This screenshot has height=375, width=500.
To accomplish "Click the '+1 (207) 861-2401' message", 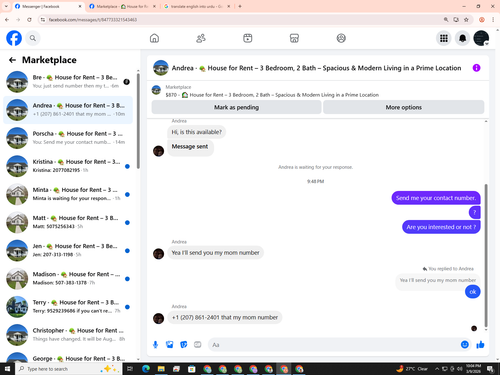I will click(x=225, y=317).
